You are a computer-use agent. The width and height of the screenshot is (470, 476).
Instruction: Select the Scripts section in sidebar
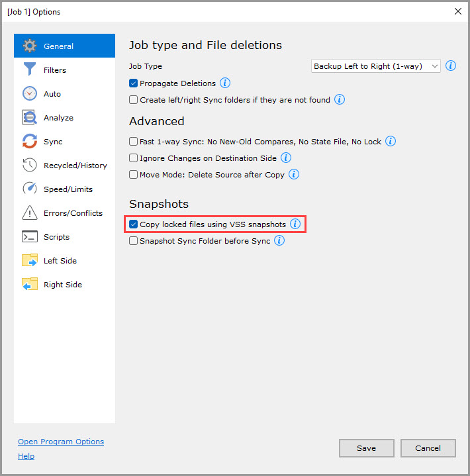(x=56, y=237)
